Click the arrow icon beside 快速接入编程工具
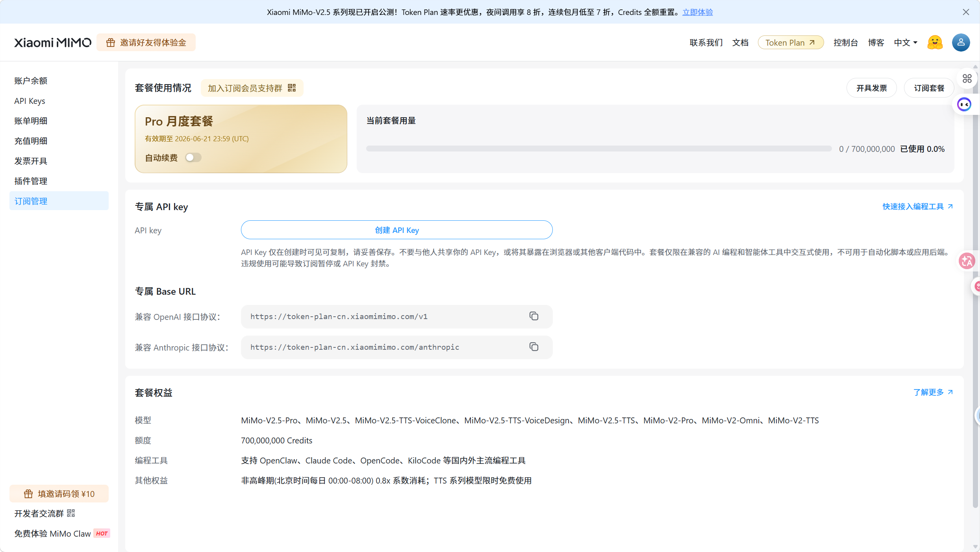 pyautogui.click(x=950, y=207)
